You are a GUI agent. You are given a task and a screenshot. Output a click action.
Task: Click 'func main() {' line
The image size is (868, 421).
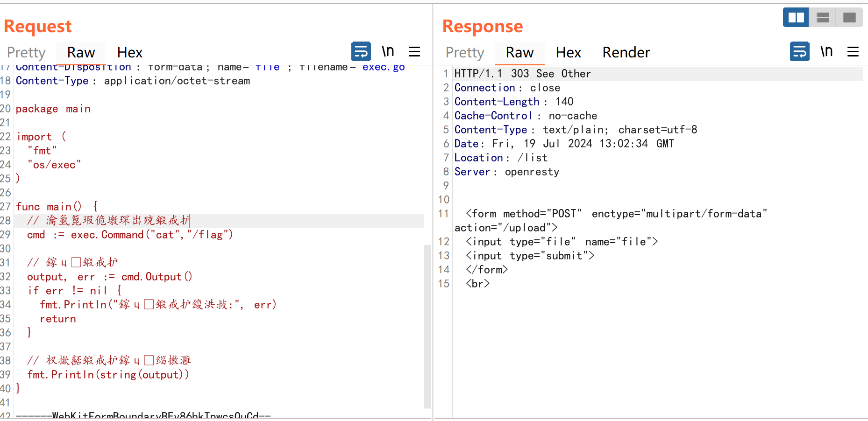[x=57, y=206]
